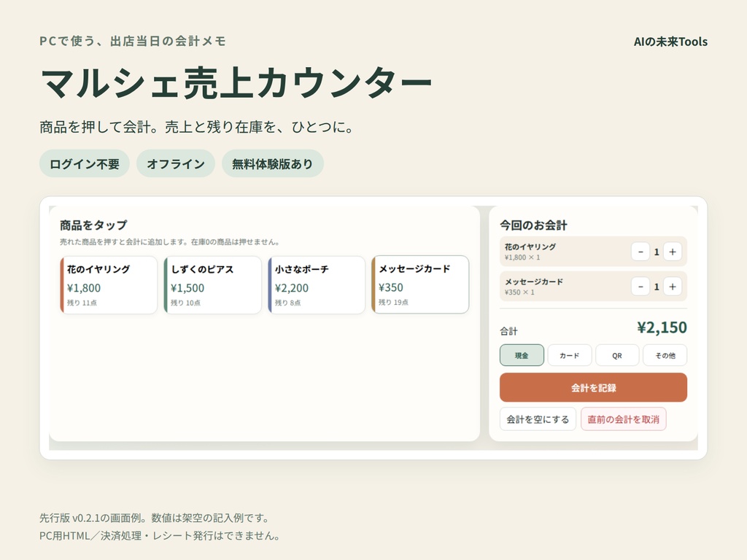Click 残り 19点 stock text
Screen dimensions: 747x560
[393, 302]
